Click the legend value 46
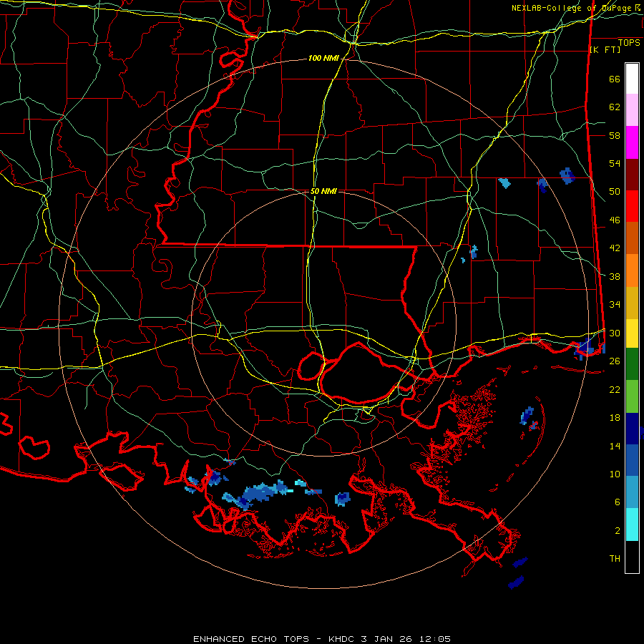The image size is (644, 644). (615, 220)
